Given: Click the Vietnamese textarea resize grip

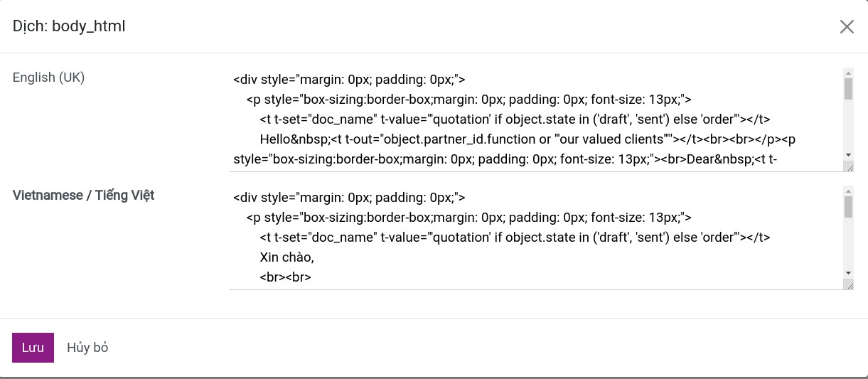Looking at the screenshot, I should (848, 284).
